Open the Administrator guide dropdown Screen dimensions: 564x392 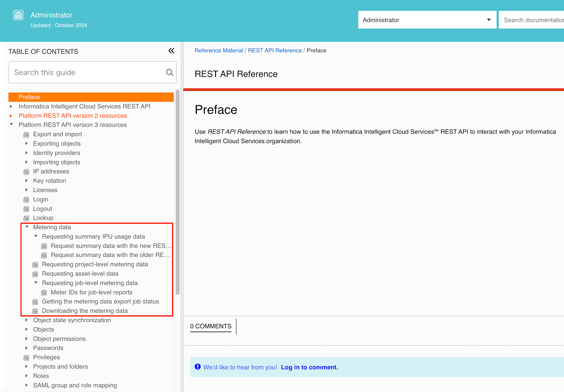click(x=427, y=20)
